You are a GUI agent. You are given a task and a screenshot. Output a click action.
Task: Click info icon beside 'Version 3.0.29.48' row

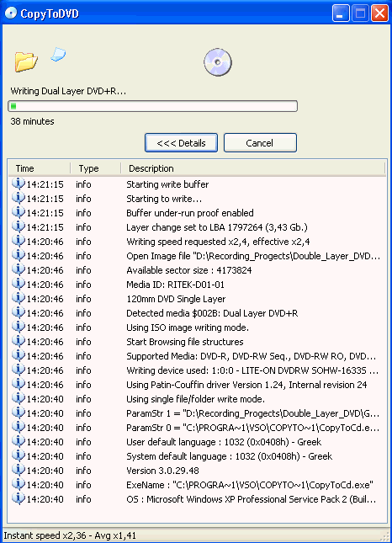click(x=18, y=471)
